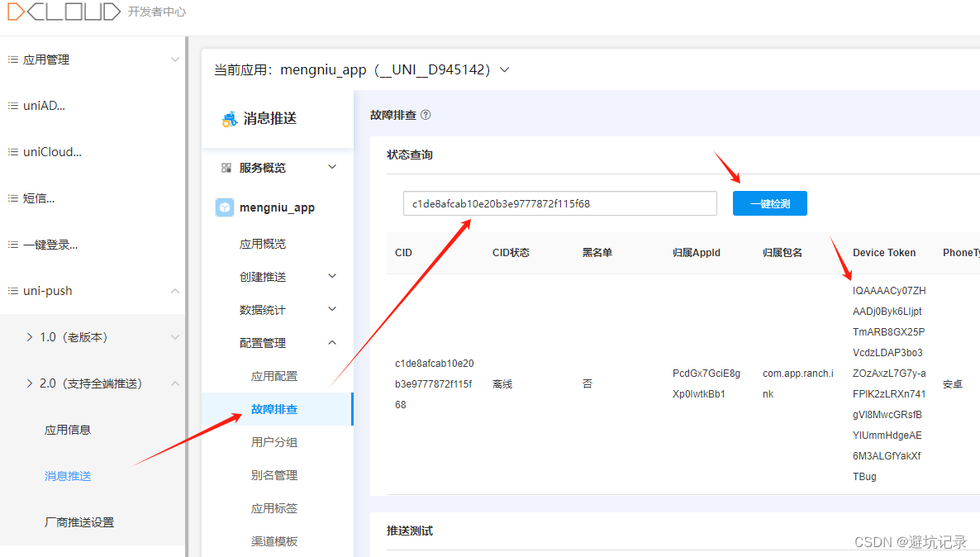Select the 故障排查 menu item

tap(277, 409)
